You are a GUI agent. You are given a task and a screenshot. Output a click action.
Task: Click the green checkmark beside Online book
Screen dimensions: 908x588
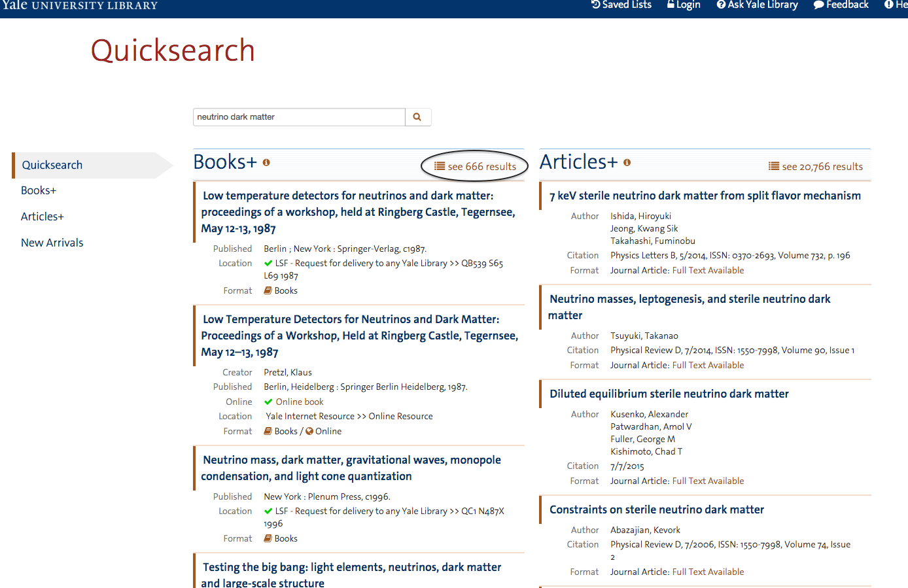[268, 402]
